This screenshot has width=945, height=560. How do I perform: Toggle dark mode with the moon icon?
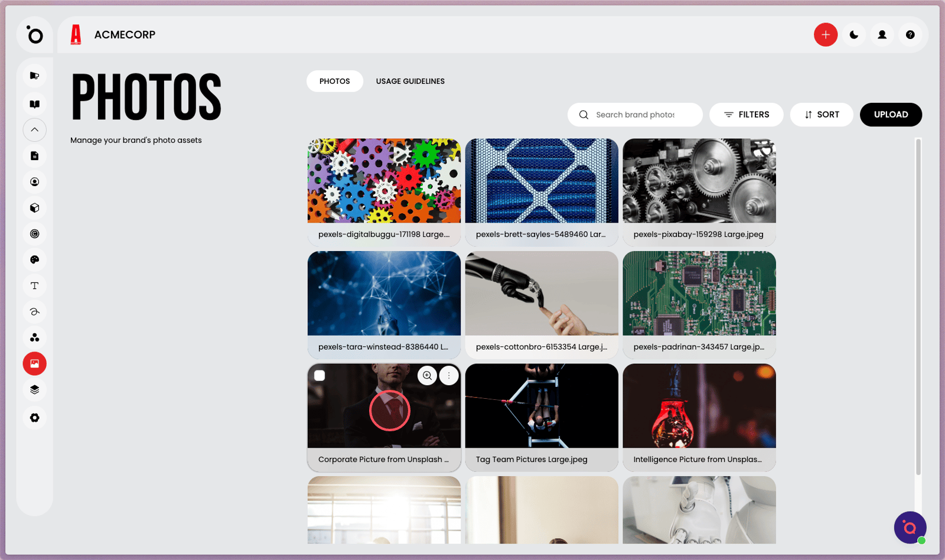click(854, 35)
